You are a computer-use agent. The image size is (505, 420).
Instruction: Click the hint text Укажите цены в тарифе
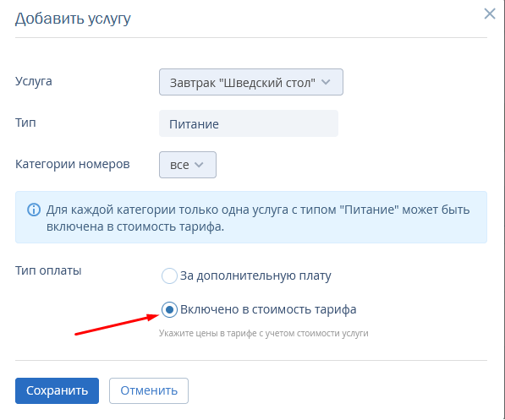(x=263, y=333)
